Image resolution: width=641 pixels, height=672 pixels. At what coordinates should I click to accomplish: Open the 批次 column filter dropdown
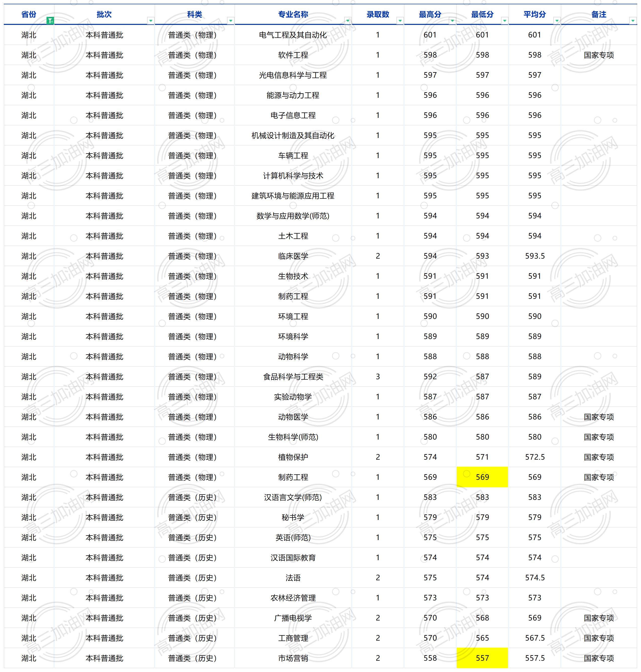pyautogui.click(x=151, y=21)
